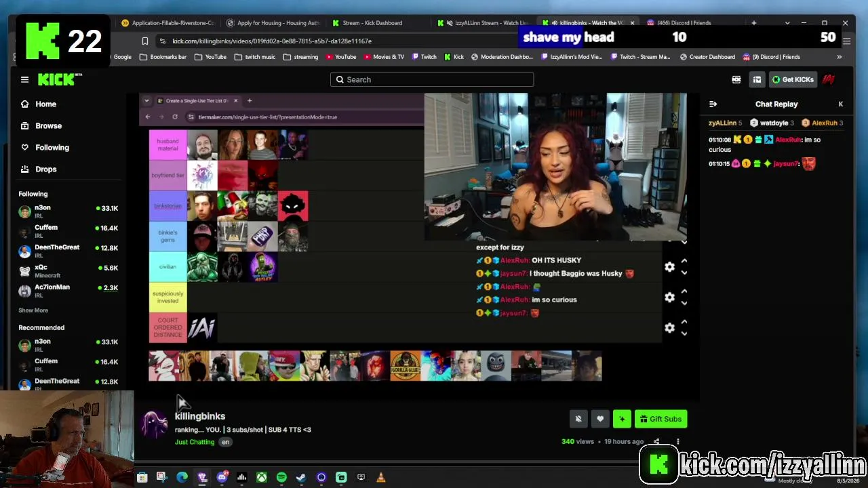
Task: Click the killingbinks channel name
Action: coord(200,416)
